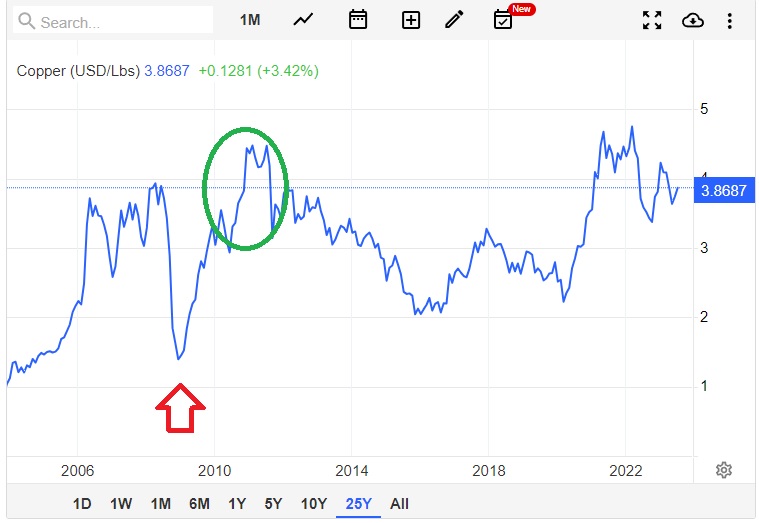Switch to the 1W time range
Image resolution: width=759 pixels, height=523 pixels.
(122, 504)
